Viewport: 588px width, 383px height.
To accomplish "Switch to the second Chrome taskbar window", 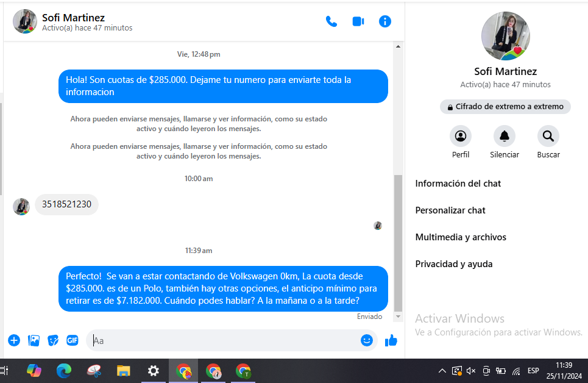I will (x=213, y=371).
